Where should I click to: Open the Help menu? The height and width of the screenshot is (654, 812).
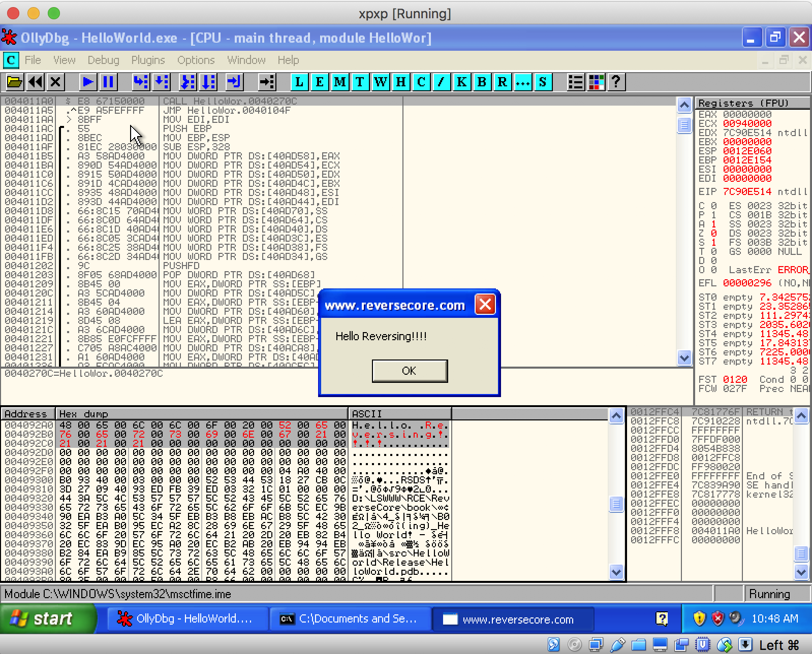coord(288,60)
